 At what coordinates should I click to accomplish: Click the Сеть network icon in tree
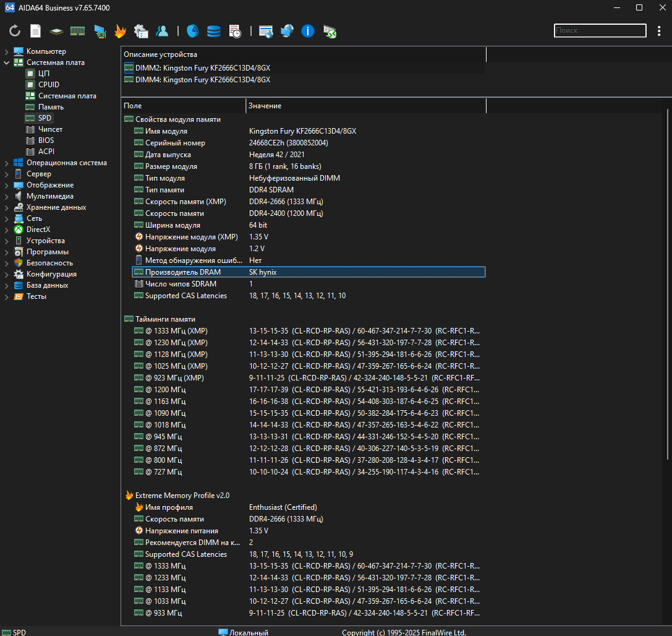[19, 218]
